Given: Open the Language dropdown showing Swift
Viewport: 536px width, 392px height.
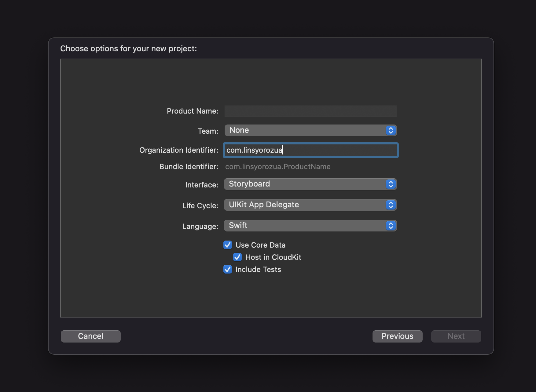Looking at the screenshot, I should (306, 226).
